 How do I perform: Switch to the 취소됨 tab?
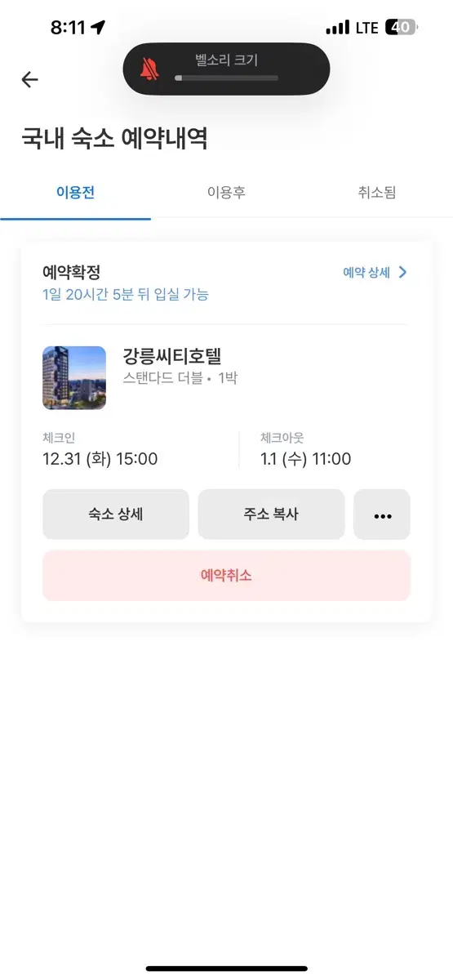(377, 193)
